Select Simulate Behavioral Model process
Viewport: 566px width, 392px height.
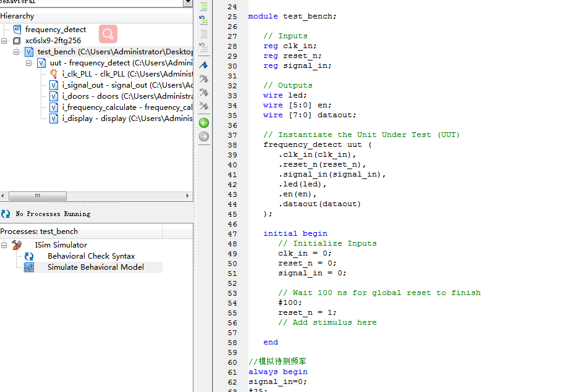pos(95,267)
